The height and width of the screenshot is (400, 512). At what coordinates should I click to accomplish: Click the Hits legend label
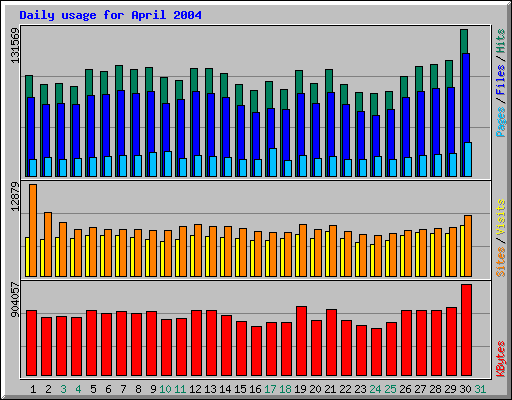[500, 41]
